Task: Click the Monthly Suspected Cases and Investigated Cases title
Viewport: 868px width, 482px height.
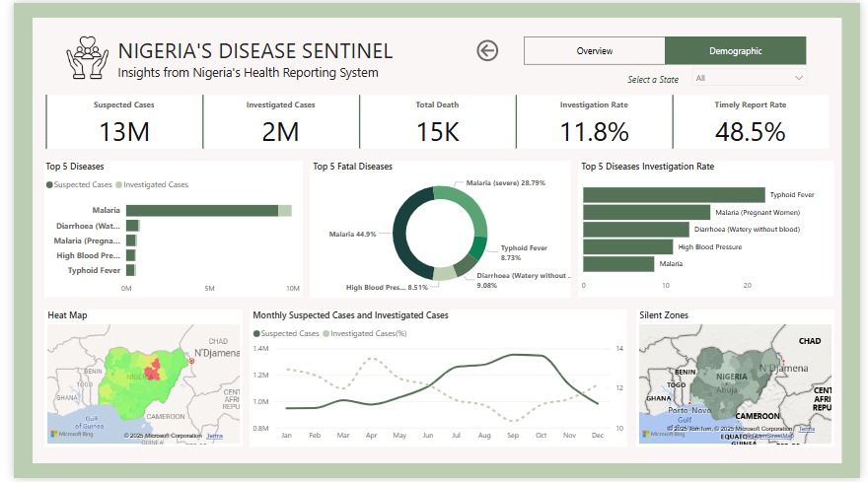Action: (x=350, y=315)
